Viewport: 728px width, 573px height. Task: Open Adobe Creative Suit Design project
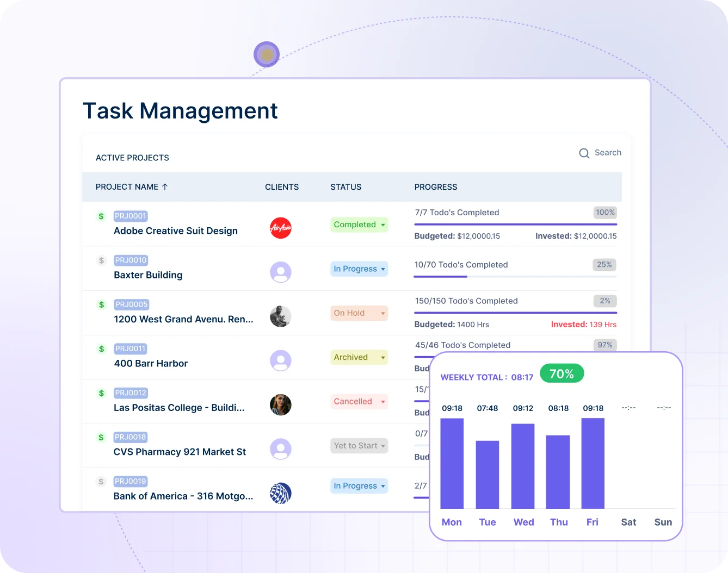[x=176, y=231]
